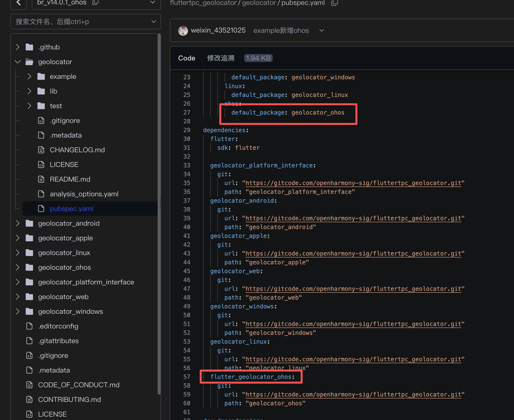
Task: Click the back arrow button
Action: pyautogui.click(x=19, y=3)
